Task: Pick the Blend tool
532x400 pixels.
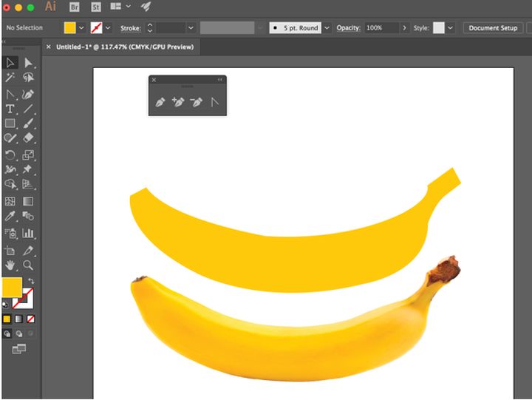Action: coord(28,216)
